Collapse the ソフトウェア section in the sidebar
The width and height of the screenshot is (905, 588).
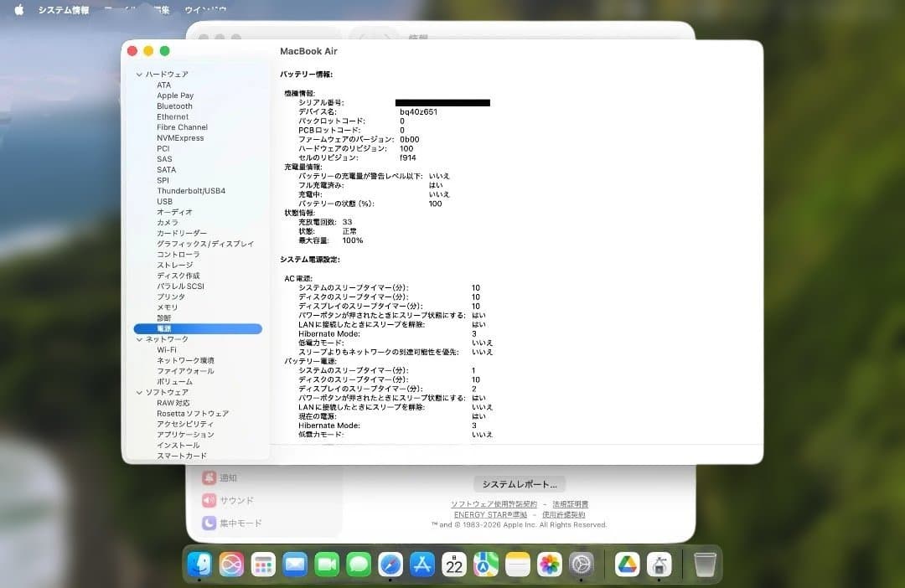coord(138,392)
